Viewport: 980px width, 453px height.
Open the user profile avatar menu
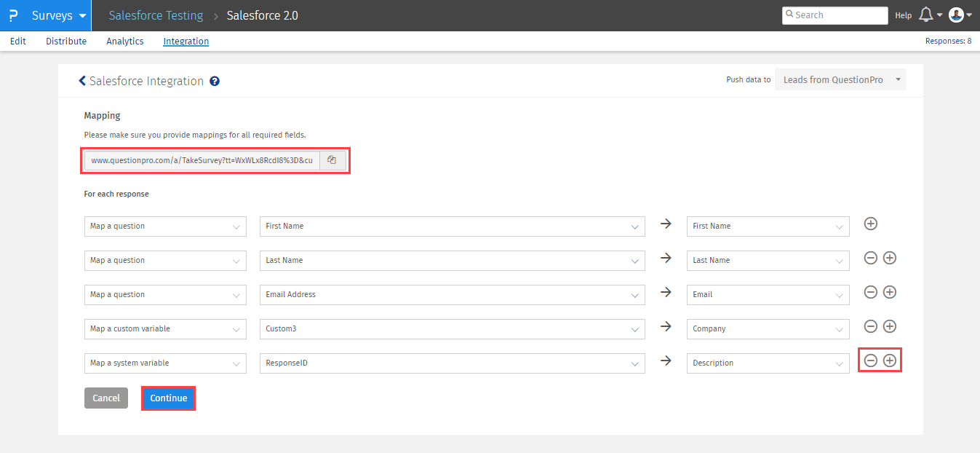tap(957, 15)
